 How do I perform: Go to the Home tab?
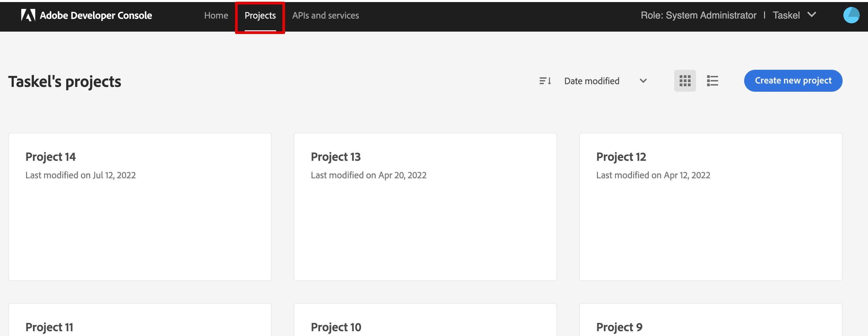point(216,15)
